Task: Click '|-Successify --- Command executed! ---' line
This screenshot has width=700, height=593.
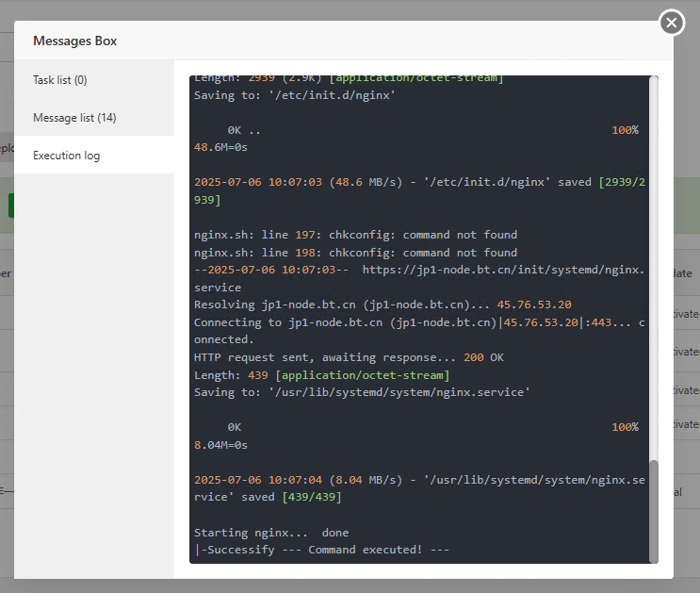Action: point(322,550)
